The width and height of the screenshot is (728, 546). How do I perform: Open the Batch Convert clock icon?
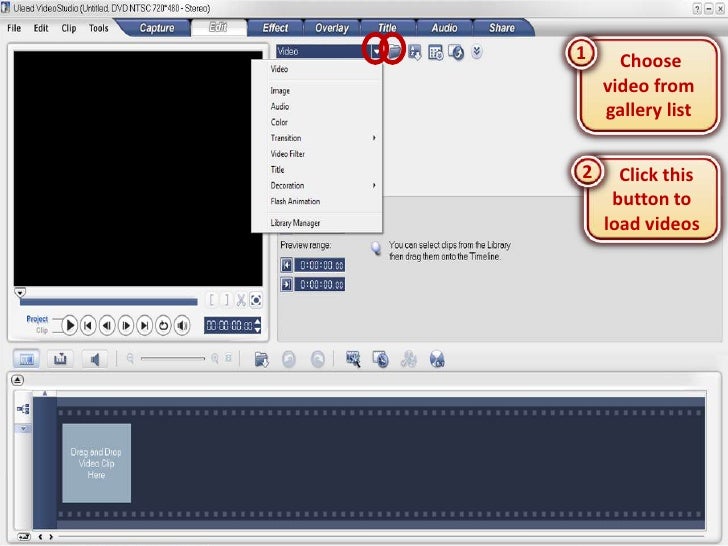[x=381, y=359]
